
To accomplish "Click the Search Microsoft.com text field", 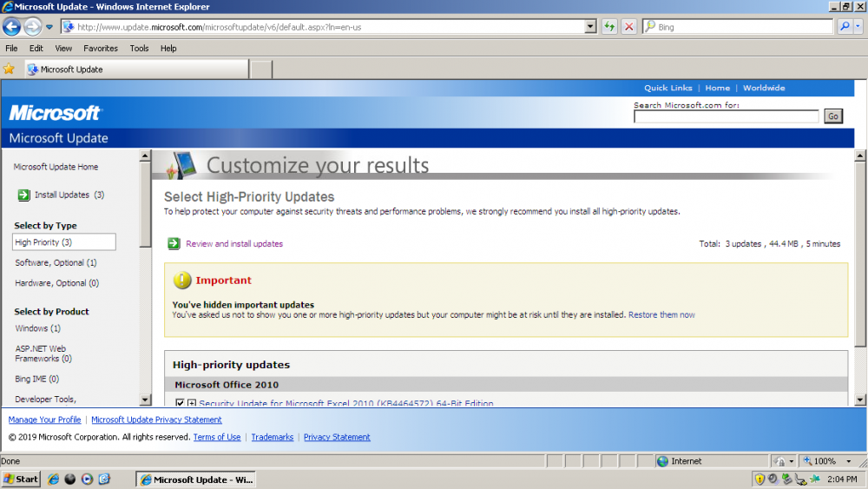I will coord(726,116).
